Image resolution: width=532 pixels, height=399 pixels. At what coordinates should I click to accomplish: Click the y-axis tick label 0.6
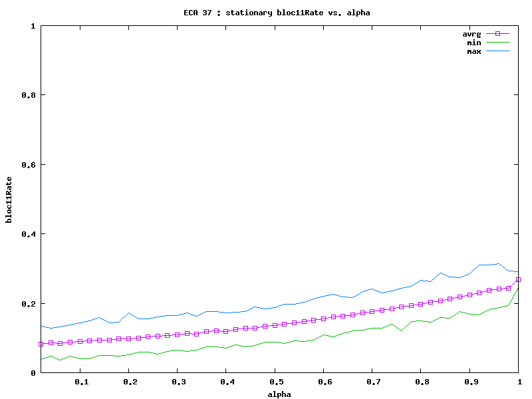[x=29, y=165]
